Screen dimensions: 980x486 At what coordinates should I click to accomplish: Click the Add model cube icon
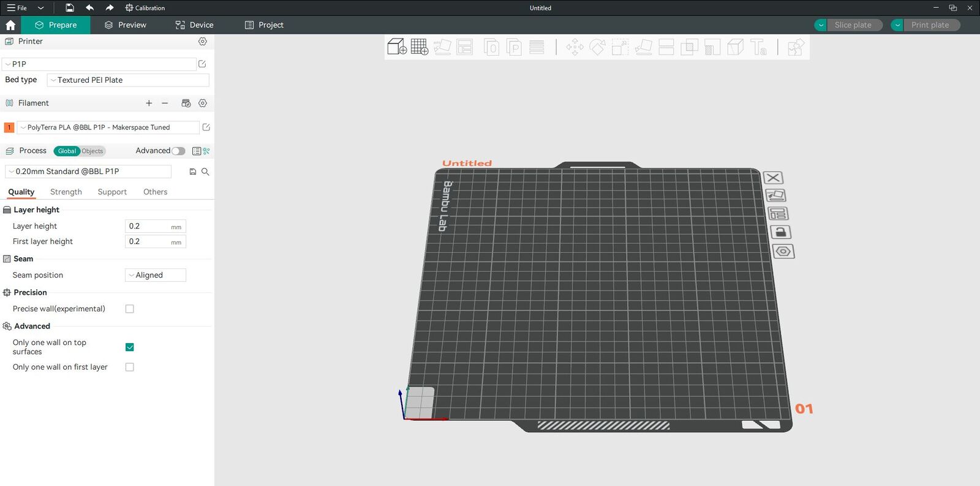click(x=397, y=47)
